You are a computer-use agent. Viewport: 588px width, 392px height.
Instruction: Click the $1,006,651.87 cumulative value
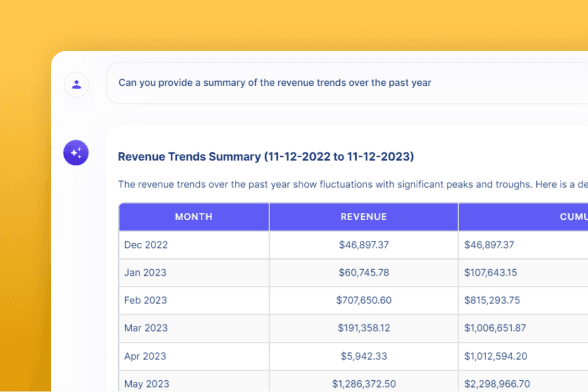[495, 328]
